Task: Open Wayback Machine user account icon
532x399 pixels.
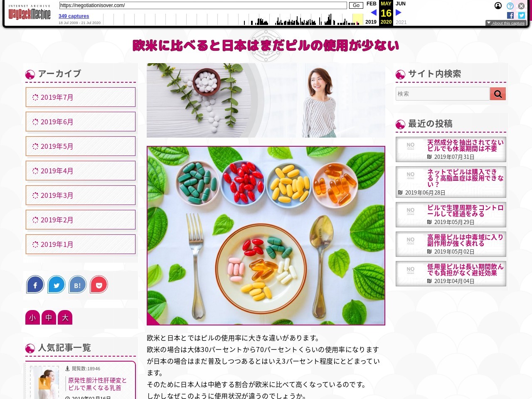Action: 498,6
